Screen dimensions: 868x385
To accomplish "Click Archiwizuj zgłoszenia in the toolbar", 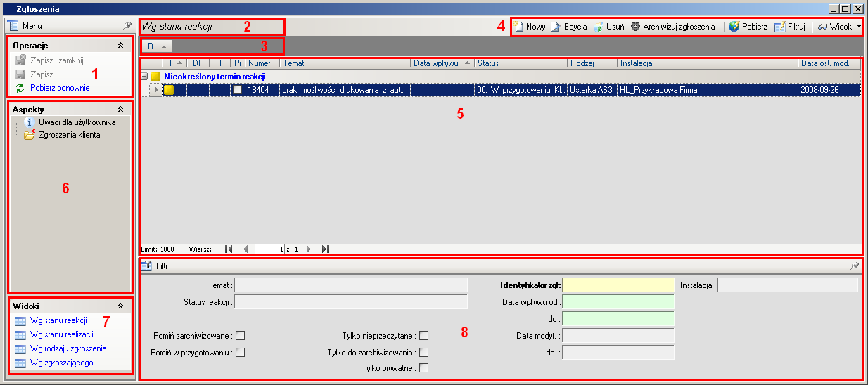I will click(x=672, y=27).
